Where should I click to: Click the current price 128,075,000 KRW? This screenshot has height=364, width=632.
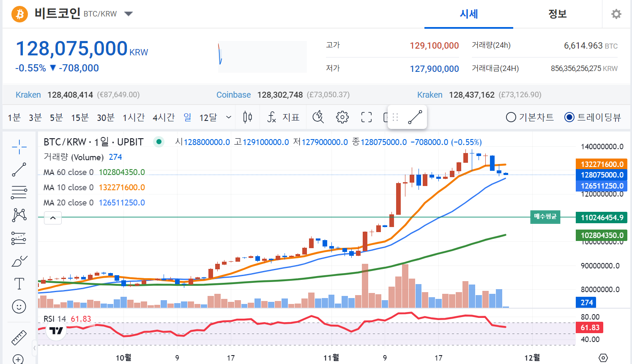pyautogui.click(x=82, y=49)
